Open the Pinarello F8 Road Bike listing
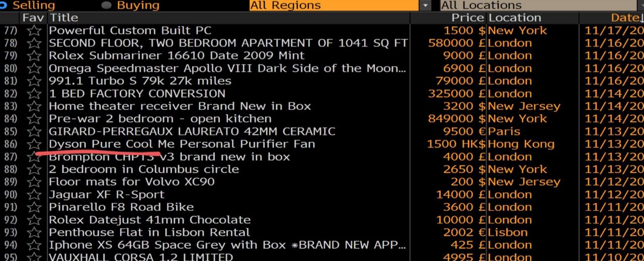644x261 pixels. [x=121, y=207]
